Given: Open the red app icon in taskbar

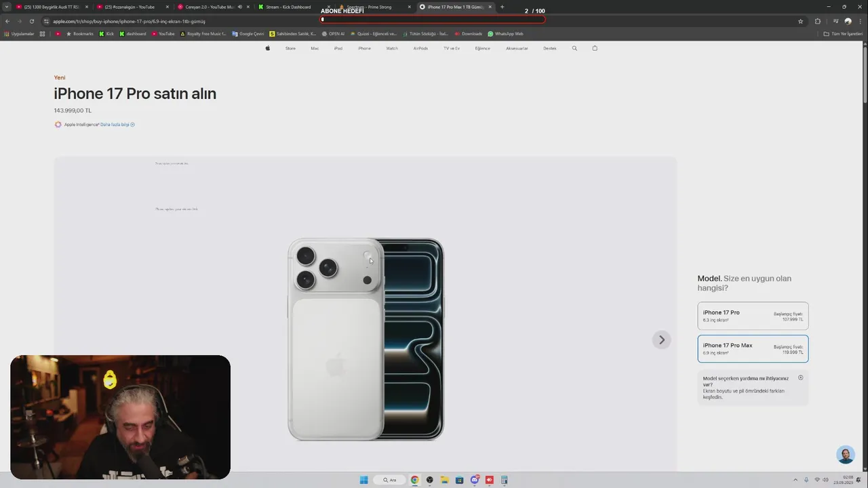Looking at the screenshot, I should 490,480.
